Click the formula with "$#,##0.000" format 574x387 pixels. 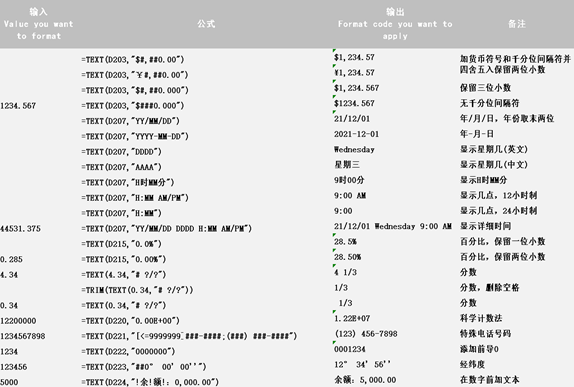point(135,90)
